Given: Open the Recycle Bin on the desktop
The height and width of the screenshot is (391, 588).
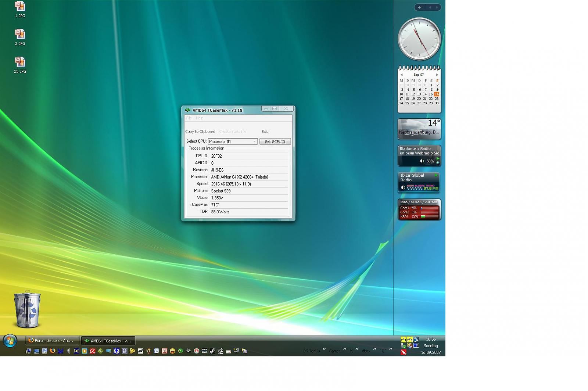Looking at the screenshot, I should [27, 309].
